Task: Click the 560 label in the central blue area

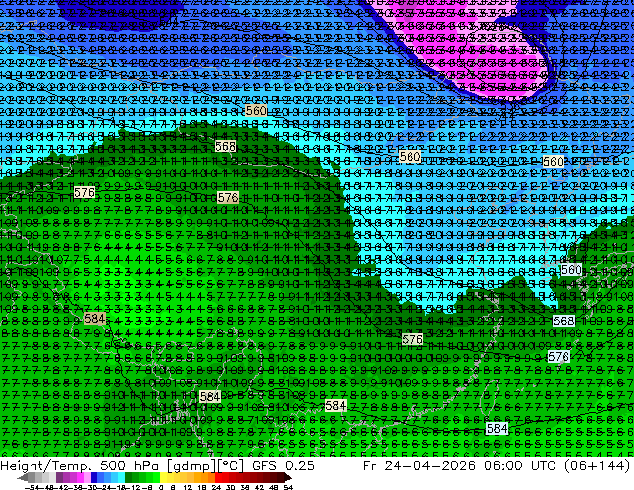Action: pos(410,157)
